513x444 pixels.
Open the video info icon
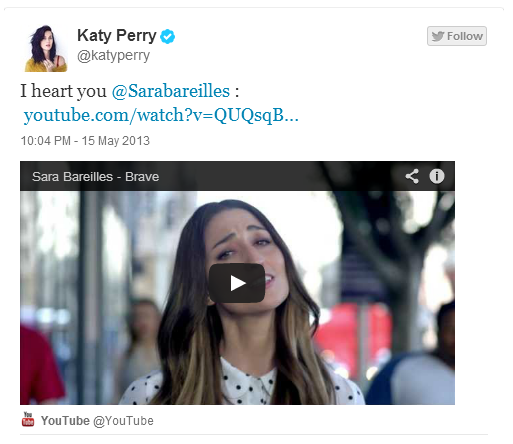tap(437, 176)
